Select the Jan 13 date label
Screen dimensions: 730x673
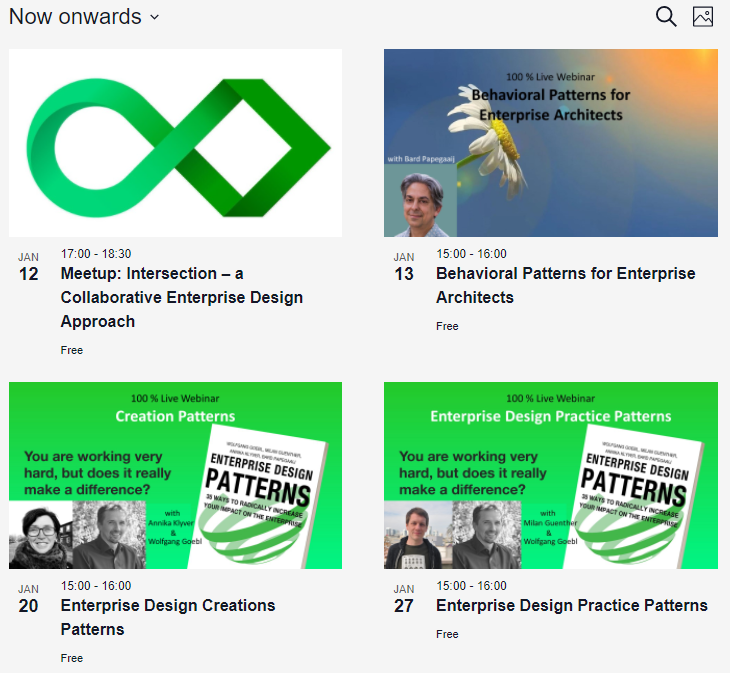404,268
